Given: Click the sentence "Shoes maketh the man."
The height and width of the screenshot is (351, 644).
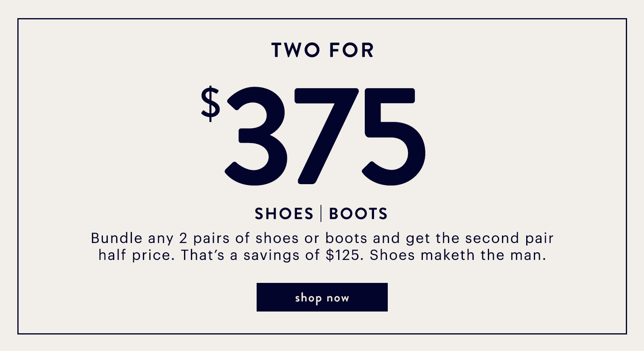Looking at the screenshot, I should click(458, 255).
